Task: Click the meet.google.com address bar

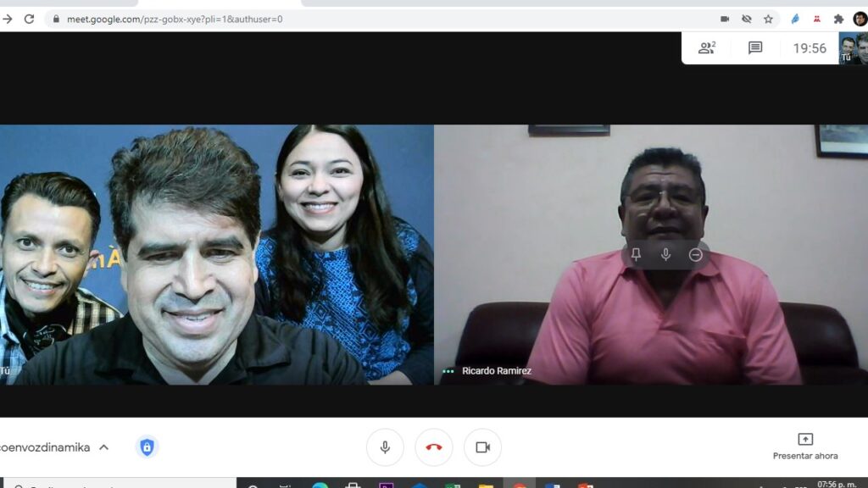Action: 339,19
